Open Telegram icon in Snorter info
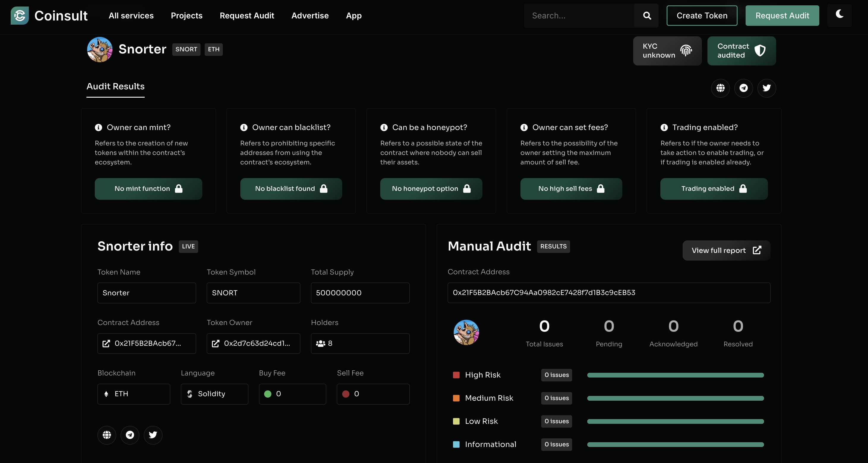This screenshot has width=868, height=463. (x=130, y=435)
